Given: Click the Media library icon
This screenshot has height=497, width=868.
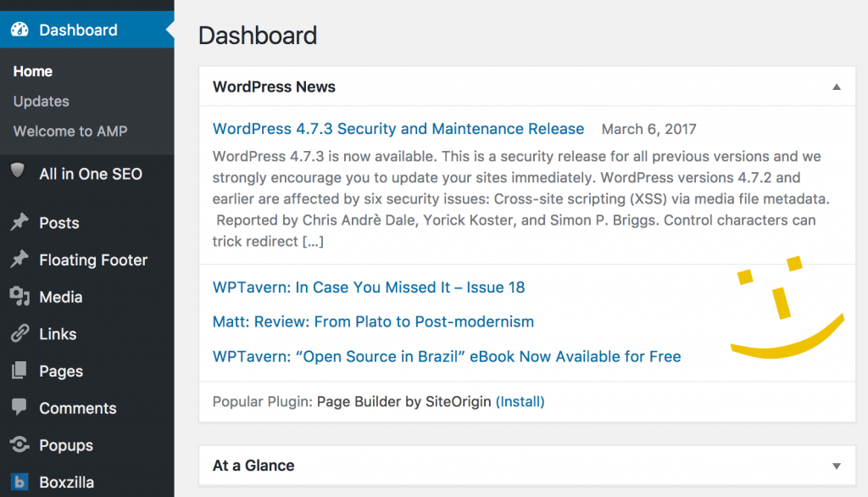Looking at the screenshot, I should point(19,297).
